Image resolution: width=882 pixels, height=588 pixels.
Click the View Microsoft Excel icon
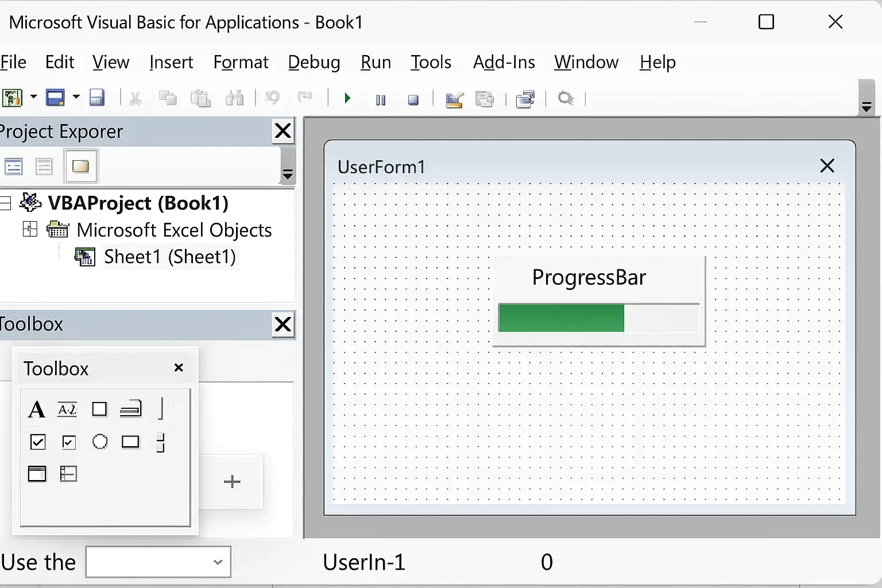pos(11,98)
